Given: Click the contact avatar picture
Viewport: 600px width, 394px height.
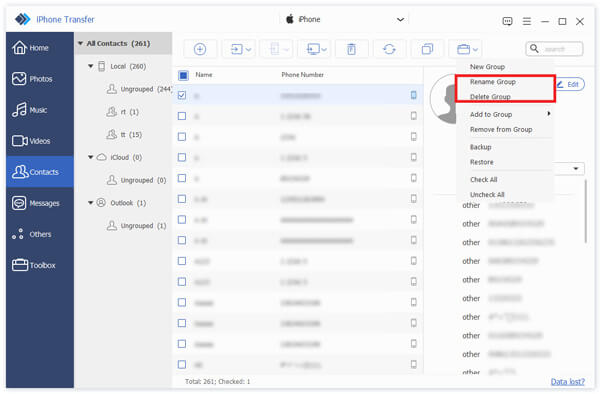Looking at the screenshot, I should (443, 99).
